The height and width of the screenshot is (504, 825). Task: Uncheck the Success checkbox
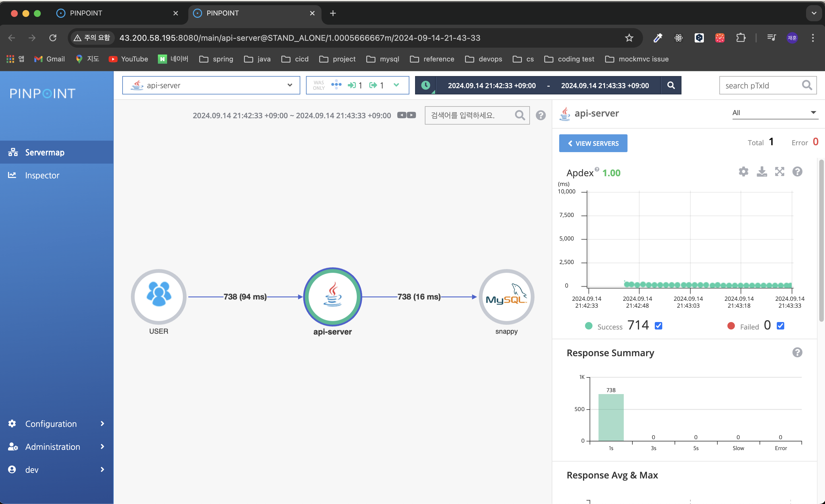(x=658, y=326)
